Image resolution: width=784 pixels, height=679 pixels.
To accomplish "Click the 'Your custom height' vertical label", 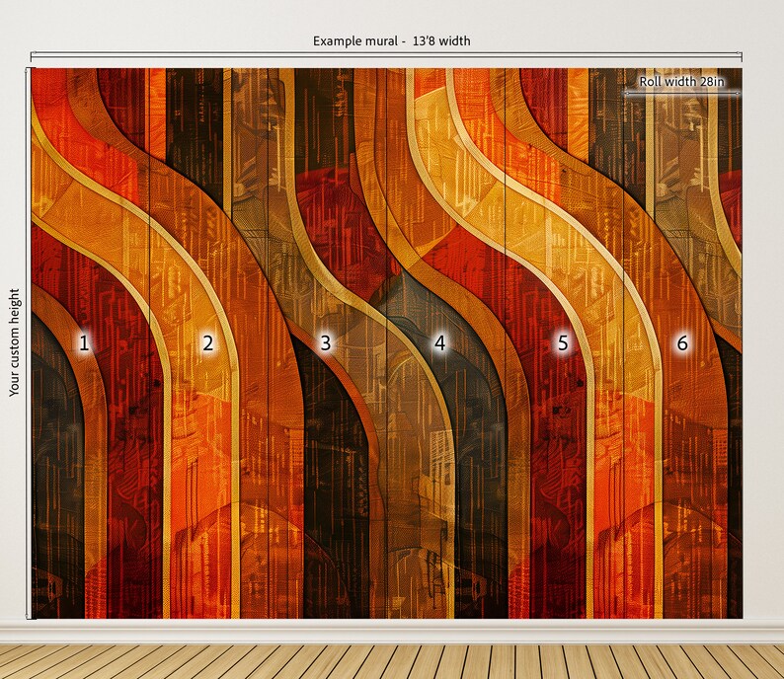I will 14,342.
